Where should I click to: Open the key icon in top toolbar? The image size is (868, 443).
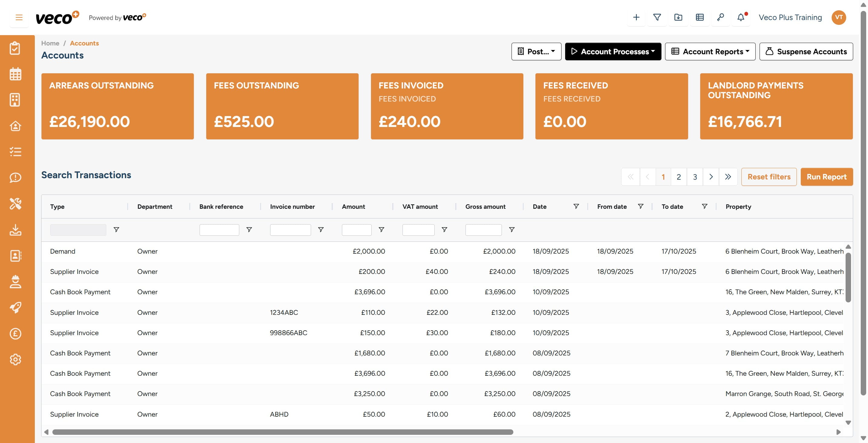tap(721, 18)
